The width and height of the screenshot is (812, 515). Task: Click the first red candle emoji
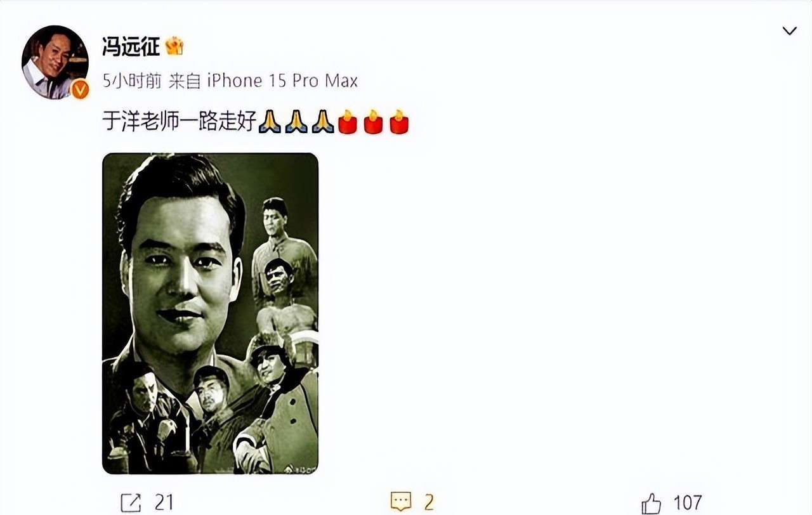(x=347, y=121)
